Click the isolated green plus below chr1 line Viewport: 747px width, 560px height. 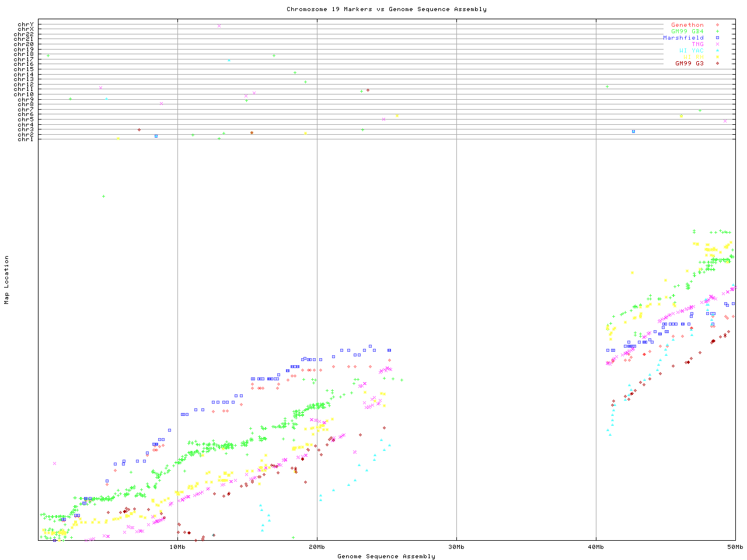pos(103,197)
